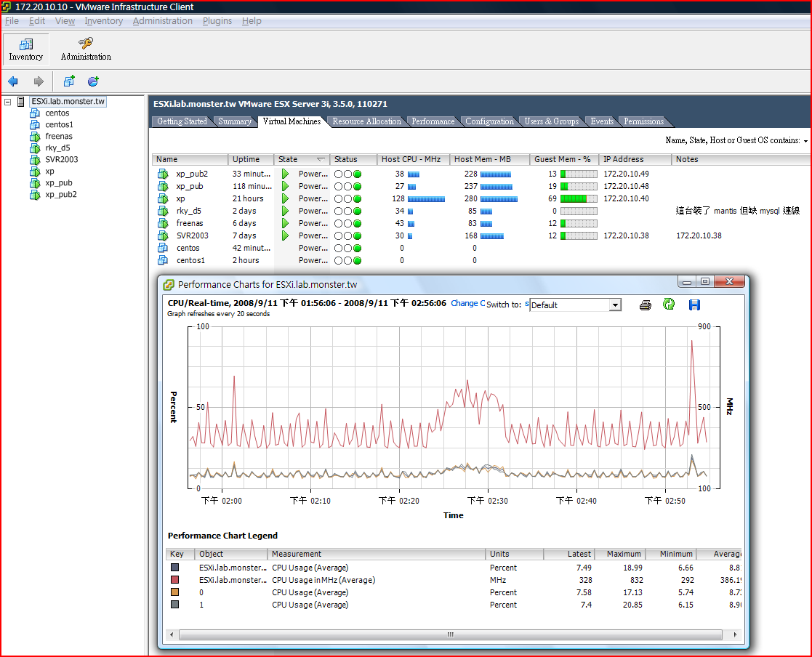This screenshot has height=657, width=812.
Task: Click the grey key swatch for object 1
Action: 175,605
